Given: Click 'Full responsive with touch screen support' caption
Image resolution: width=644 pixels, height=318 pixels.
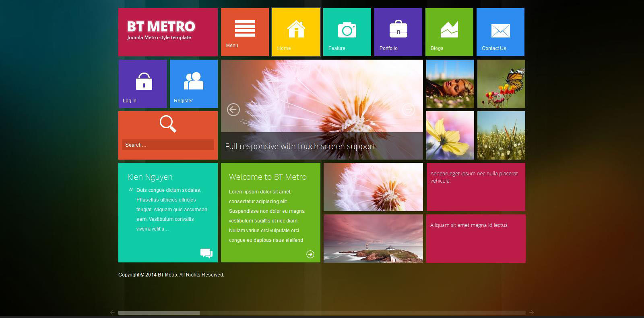Looking at the screenshot, I should (x=300, y=146).
